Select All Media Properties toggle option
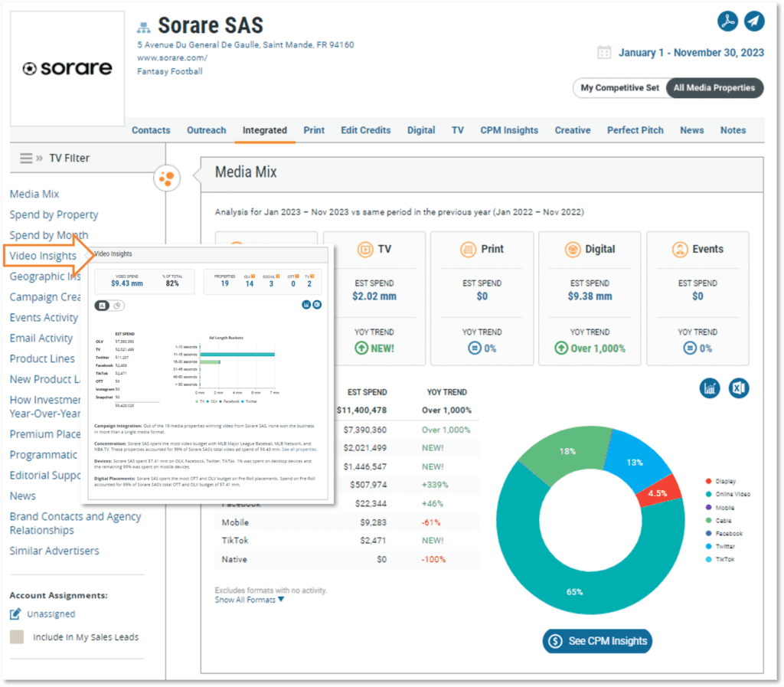This screenshot has height=687, width=784. [714, 88]
